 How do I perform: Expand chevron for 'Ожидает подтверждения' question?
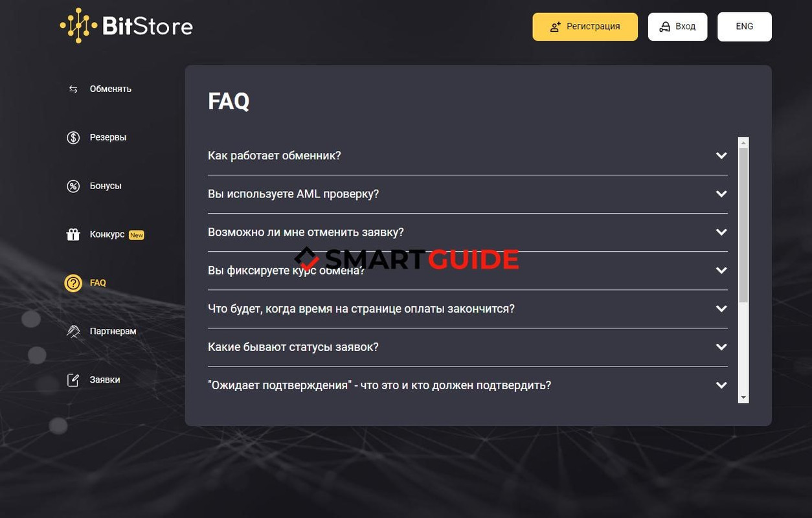pyautogui.click(x=721, y=385)
